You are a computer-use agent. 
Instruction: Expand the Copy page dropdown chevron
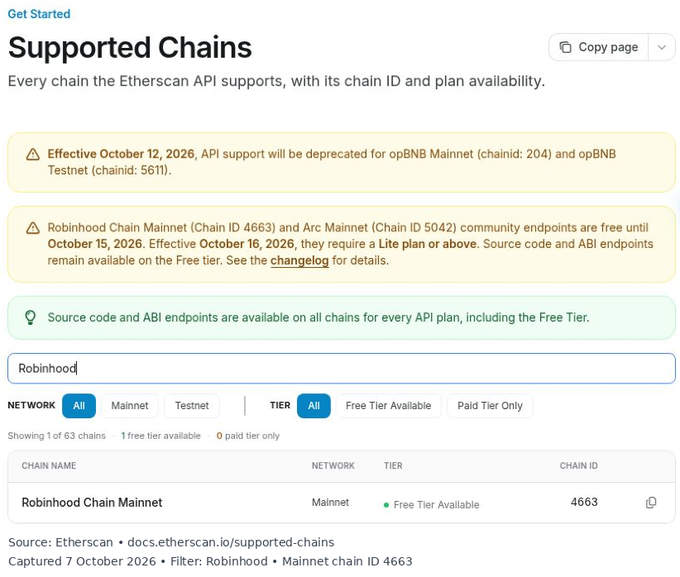[x=662, y=47]
